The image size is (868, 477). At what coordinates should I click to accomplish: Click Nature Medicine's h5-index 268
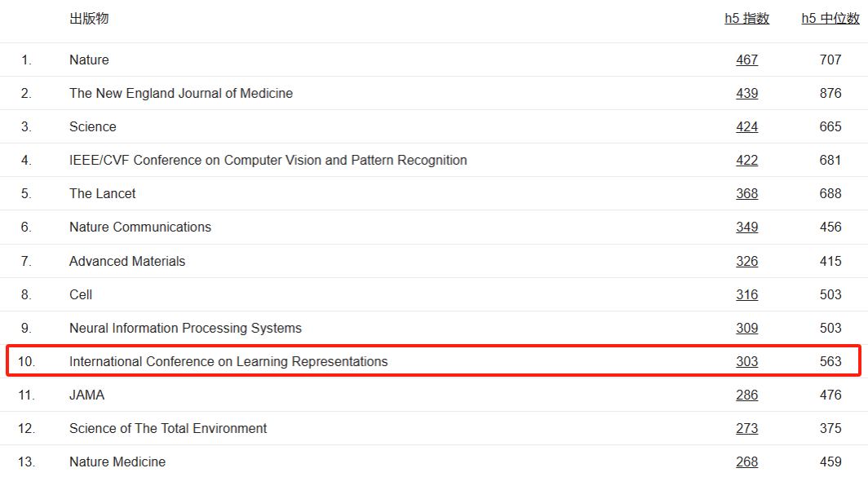(746, 462)
